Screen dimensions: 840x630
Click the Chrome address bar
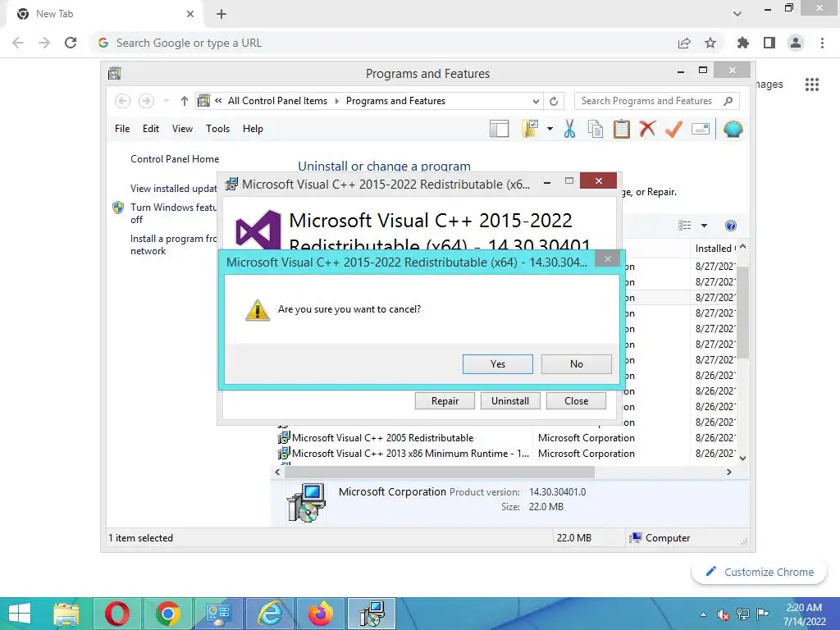(x=386, y=43)
